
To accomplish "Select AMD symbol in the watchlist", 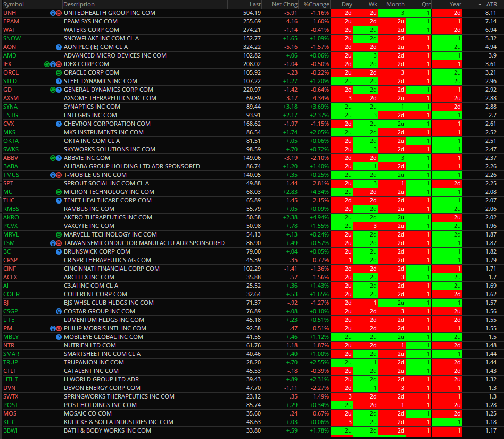I will (10, 56).
